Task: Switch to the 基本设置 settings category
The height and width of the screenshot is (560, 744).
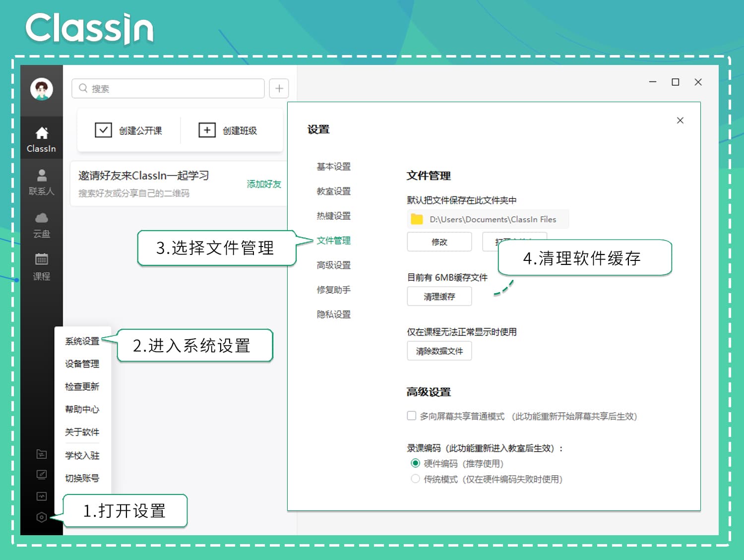Action: [x=333, y=167]
